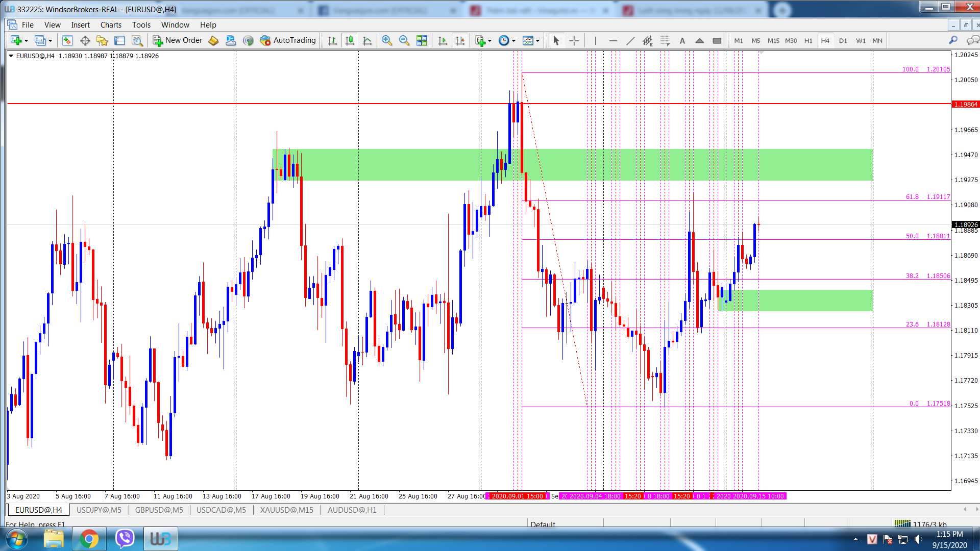
Task: Open the Data Window crosshair icon
Action: point(85,40)
